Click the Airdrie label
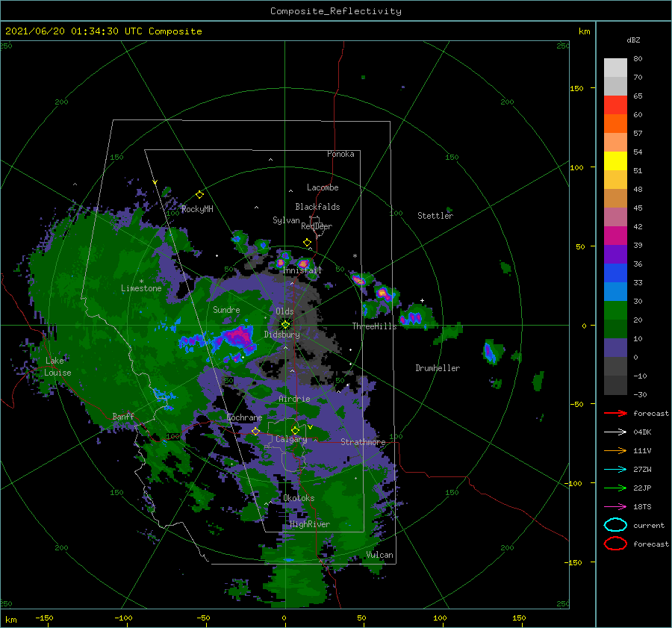Image resolution: width=672 pixels, height=628 pixels. coord(294,399)
